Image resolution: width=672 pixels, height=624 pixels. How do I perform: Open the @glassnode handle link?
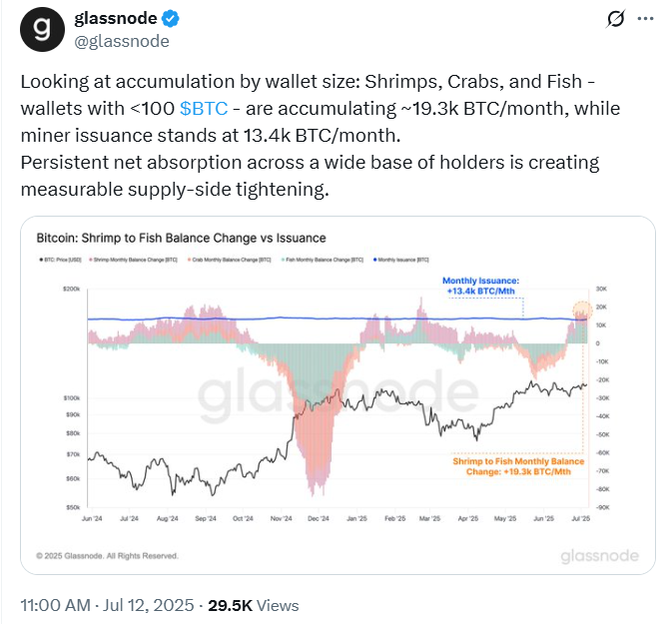[x=122, y=42]
